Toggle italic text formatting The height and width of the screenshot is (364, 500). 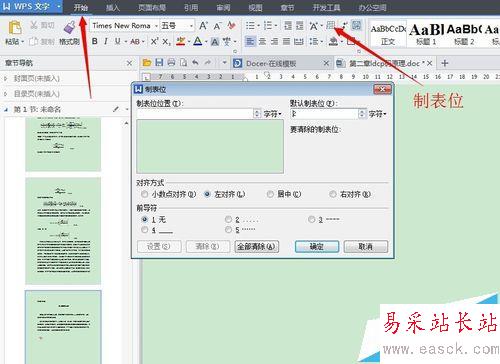(x=106, y=41)
